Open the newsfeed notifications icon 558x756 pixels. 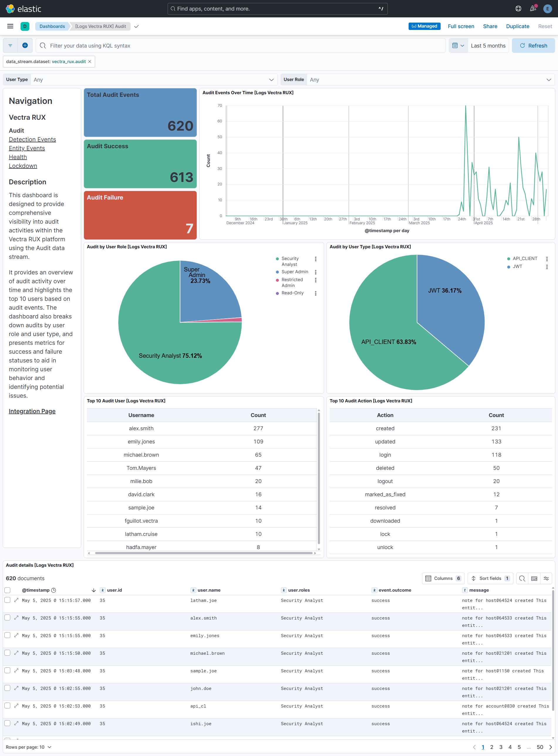[x=533, y=9]
